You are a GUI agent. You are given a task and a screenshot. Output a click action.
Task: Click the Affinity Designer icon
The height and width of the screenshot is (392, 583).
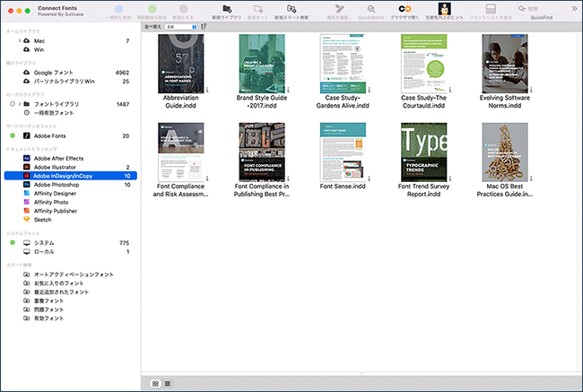click(x=26, y=194)
